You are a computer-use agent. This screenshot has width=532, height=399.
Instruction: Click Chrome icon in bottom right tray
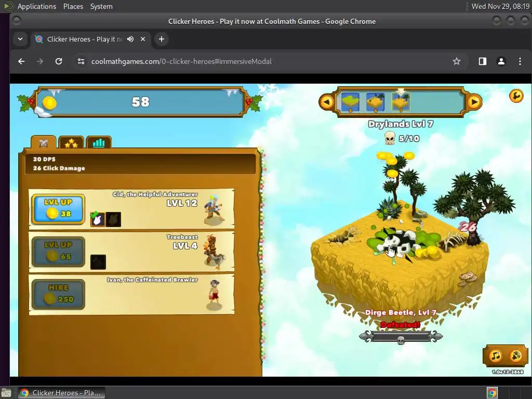pyautogui.click(x=492, y=393)
